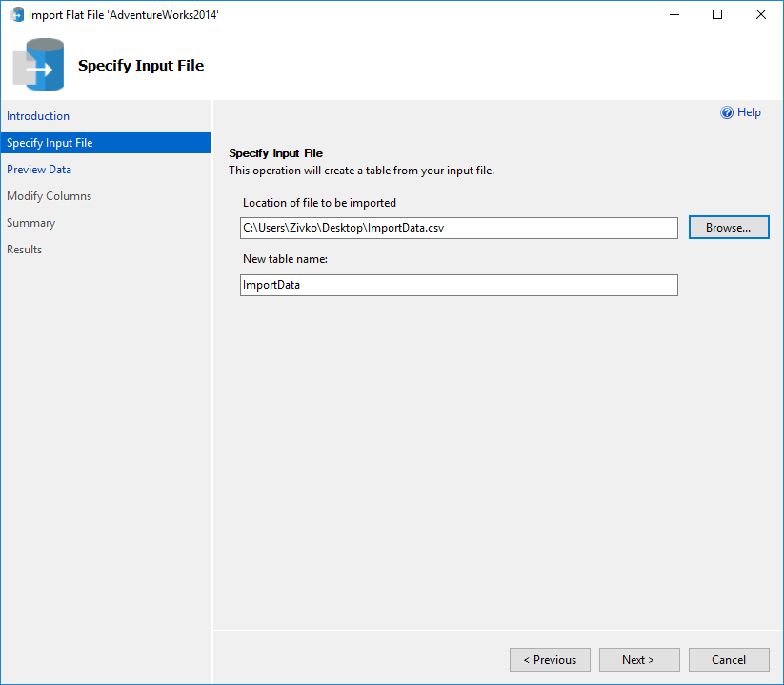This screenshot has width=784, height=685.
Task: Click the blue question mark next to Help
Action: click(x=726, y=112)
